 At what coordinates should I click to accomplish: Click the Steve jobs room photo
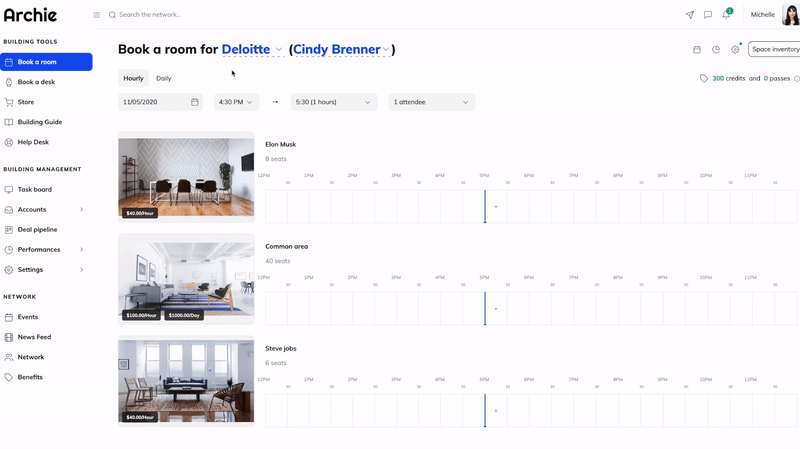click(x=186, y=381)
